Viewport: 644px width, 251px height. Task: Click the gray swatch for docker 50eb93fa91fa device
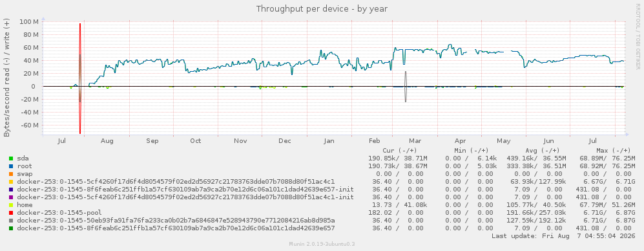pos(11,221)
